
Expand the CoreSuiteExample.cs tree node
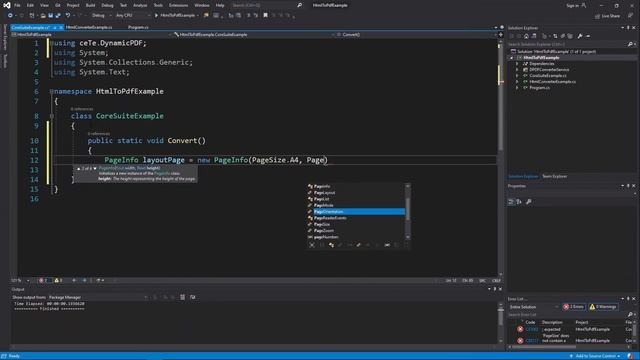pos(517,76)
